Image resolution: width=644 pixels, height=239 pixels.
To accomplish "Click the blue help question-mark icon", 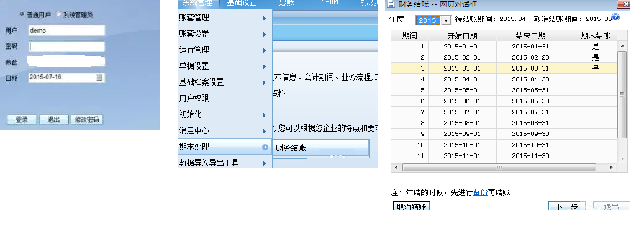I will [615, 17].
